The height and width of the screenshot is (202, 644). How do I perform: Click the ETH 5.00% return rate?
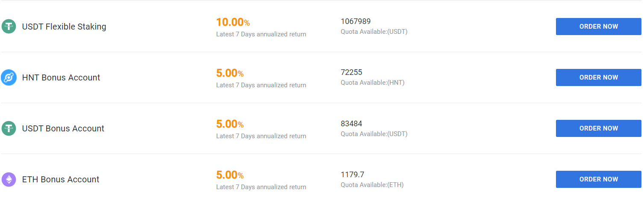(x=230, y=175)
